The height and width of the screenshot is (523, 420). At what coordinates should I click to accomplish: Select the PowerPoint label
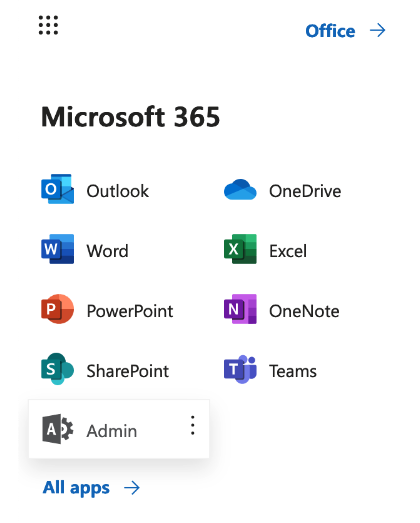click(130, 311)
